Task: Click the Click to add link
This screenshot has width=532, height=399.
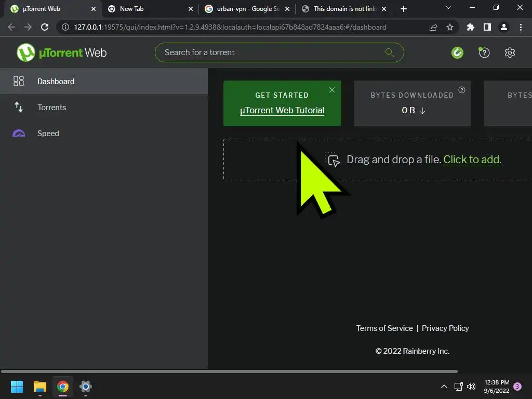Action: click(x=472, y=159)
